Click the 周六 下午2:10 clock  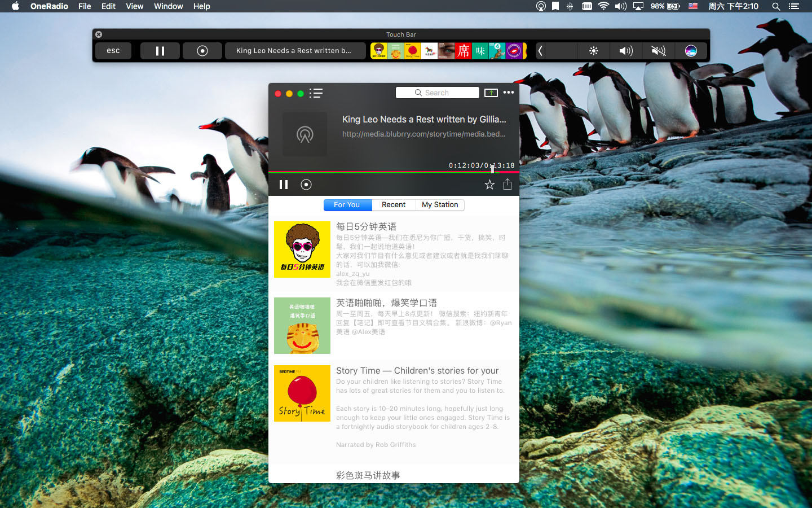point(733,6)
